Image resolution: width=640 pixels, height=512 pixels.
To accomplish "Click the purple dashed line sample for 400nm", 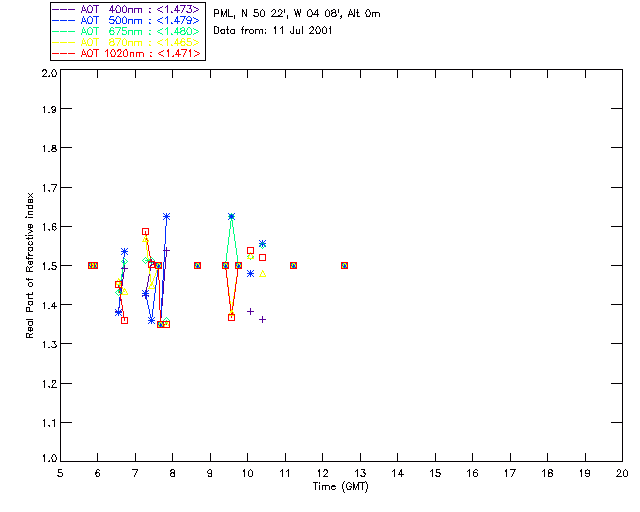I will (x=64, y=9).
